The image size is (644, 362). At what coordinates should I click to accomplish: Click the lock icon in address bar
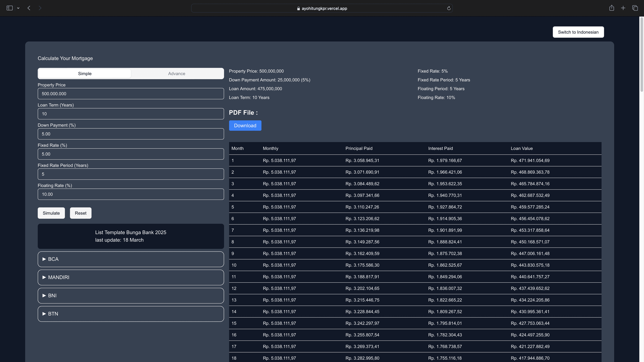(298, 9)
